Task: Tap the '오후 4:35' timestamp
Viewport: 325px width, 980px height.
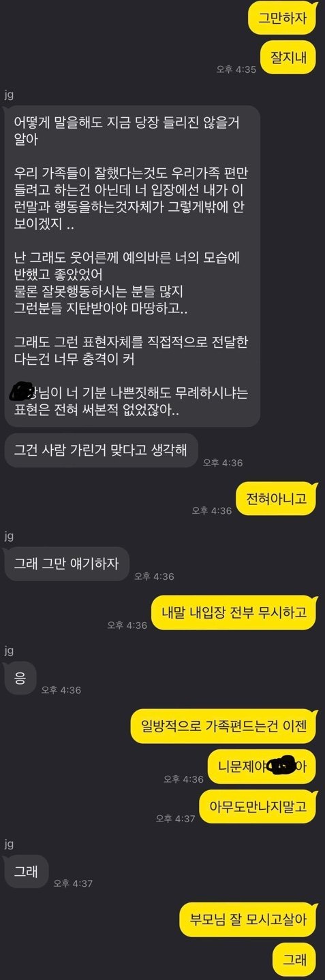Action: tap(236, 69)
